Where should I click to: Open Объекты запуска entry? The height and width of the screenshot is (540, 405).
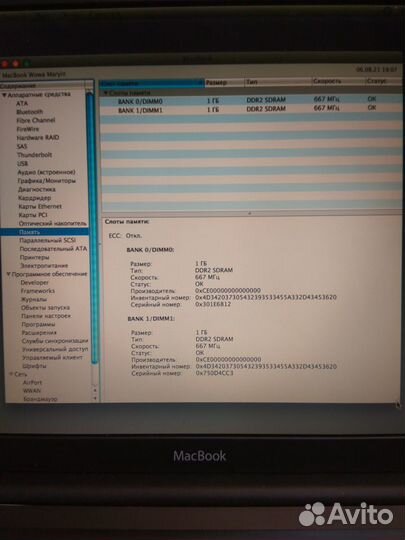coord(45,308)
